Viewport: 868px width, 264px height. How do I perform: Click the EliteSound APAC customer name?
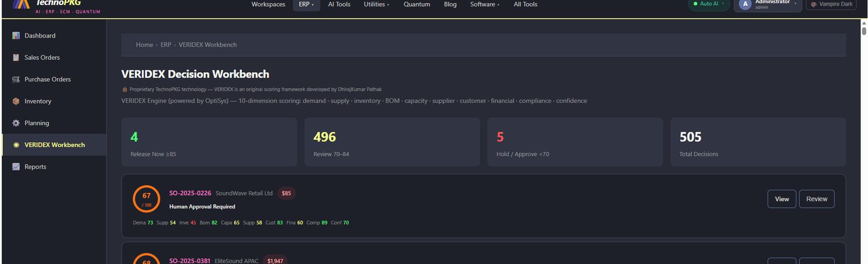coord(237,261)
